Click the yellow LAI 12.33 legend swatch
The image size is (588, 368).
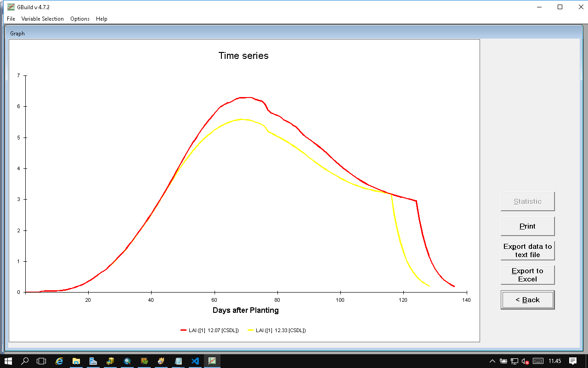pos(251,330)
